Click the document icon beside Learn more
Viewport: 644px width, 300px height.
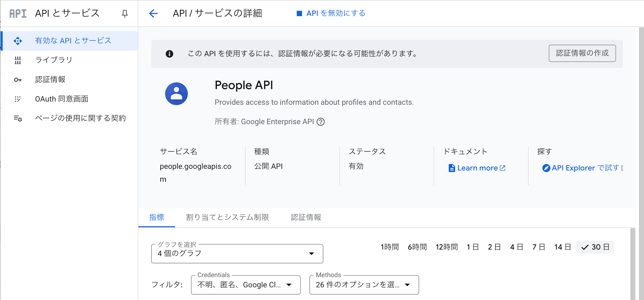(452, 168)
